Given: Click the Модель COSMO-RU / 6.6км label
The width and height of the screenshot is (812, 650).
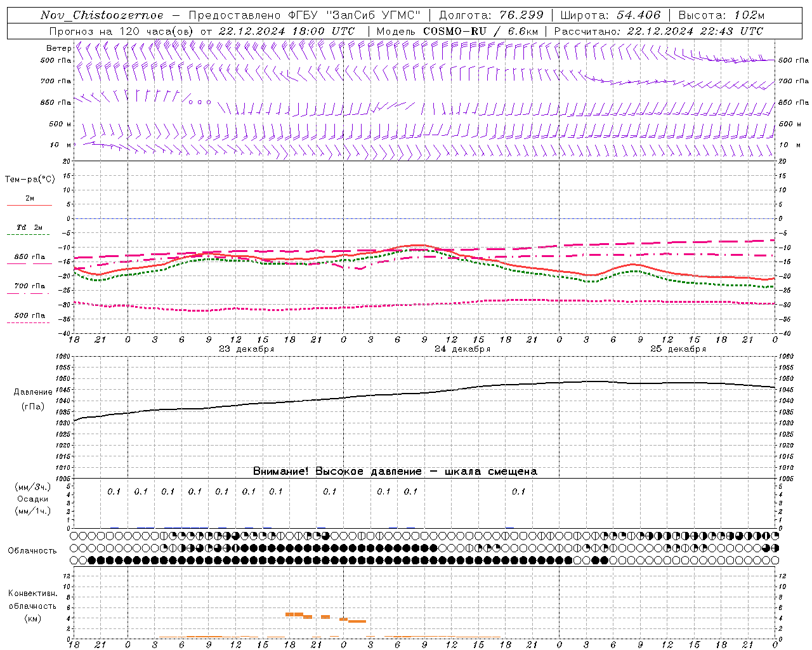Looking at the screenshot, I should (457, 31).
